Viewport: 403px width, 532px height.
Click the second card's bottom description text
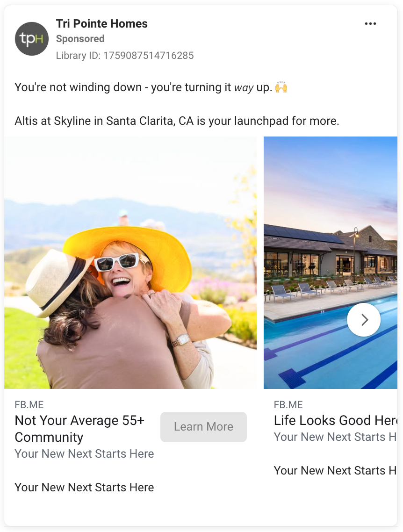pos(336,471)
